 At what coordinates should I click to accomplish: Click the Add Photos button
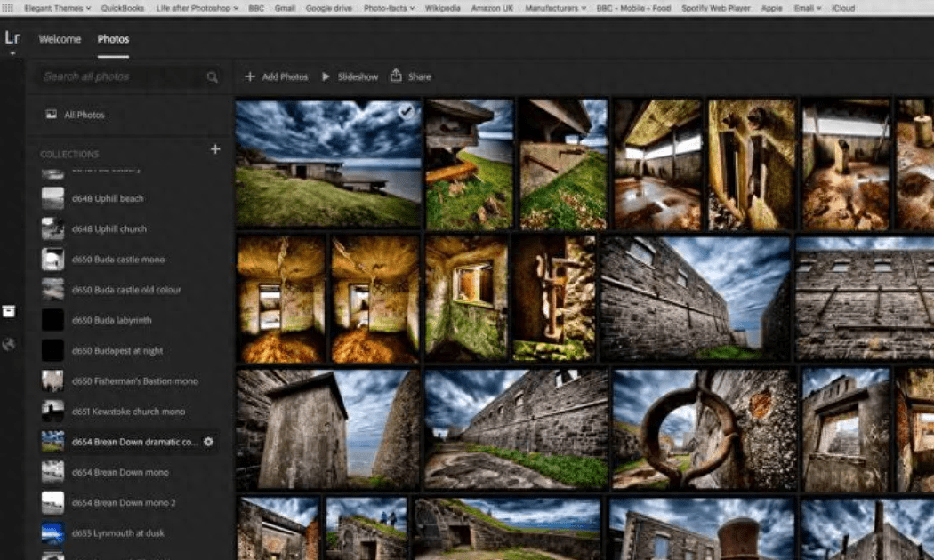click(277, 77)
